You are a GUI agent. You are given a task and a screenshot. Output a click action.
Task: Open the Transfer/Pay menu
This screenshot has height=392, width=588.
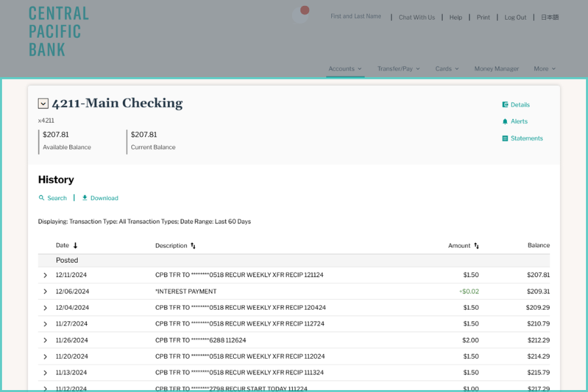tap(398, 69)
